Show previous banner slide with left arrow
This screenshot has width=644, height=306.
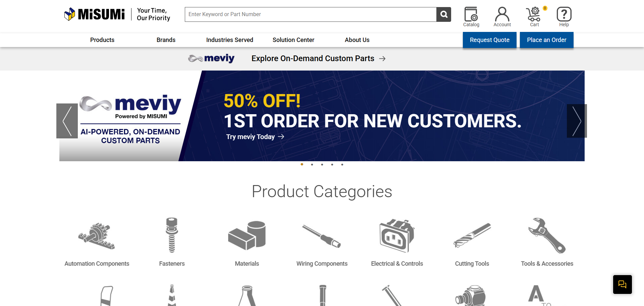pyautogui.click(x=67, y=121)
